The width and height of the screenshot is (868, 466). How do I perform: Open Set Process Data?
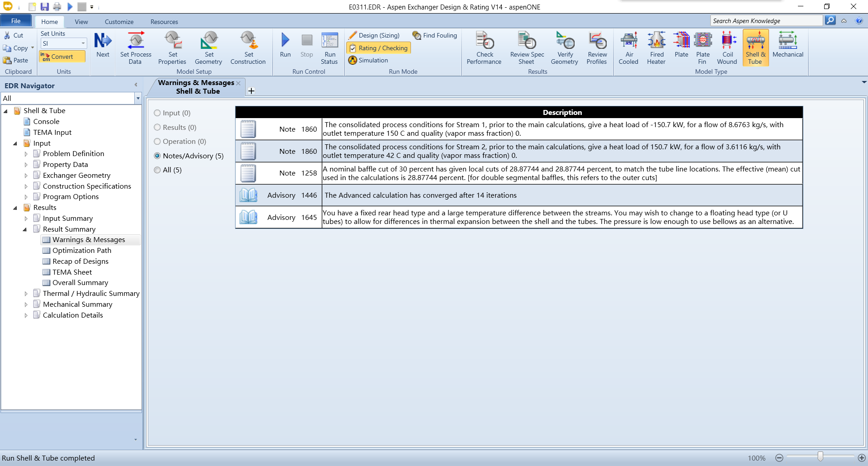[x=136, y=48]
